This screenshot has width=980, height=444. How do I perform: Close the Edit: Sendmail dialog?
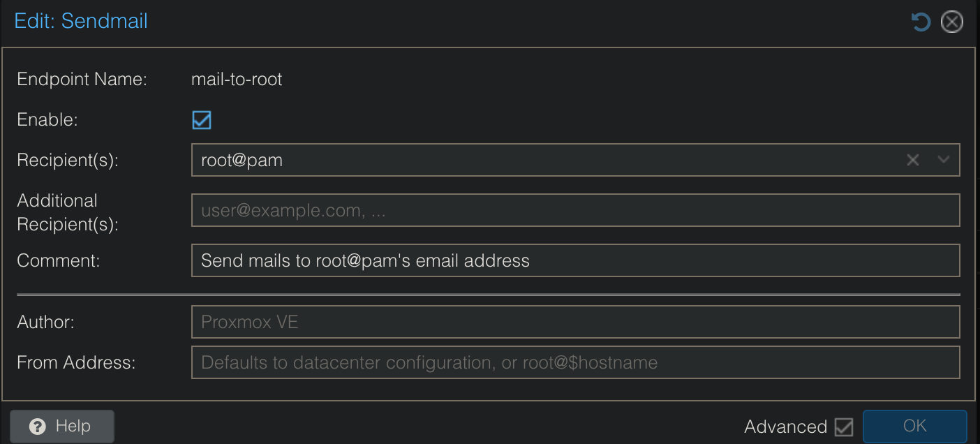click(952, 22)
